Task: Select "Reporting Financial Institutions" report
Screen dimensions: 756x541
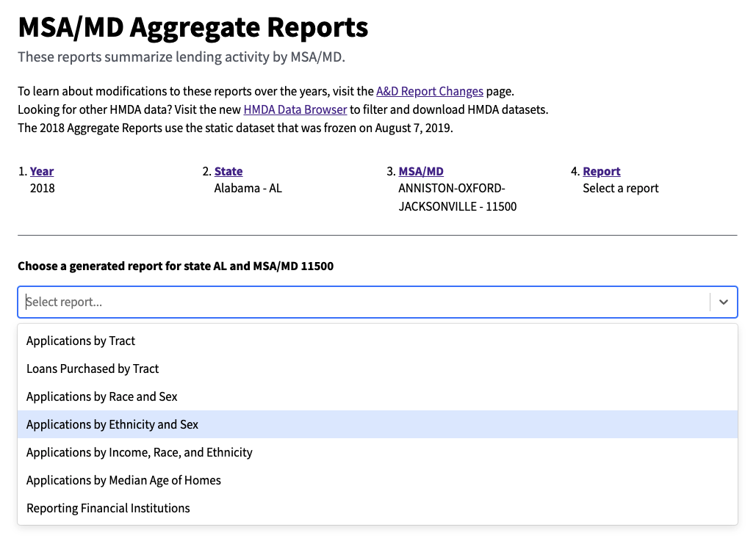Action: coord(108,508)
